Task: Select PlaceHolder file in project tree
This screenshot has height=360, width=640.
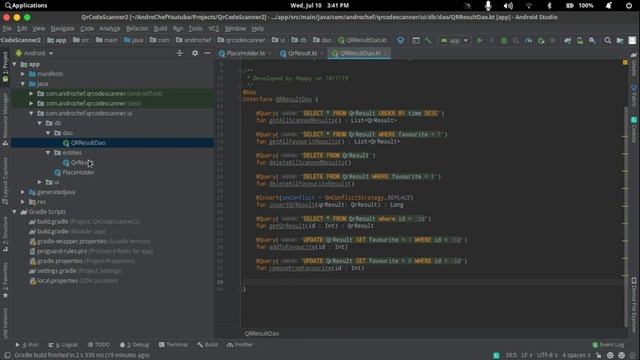Action: pos(78,172)
